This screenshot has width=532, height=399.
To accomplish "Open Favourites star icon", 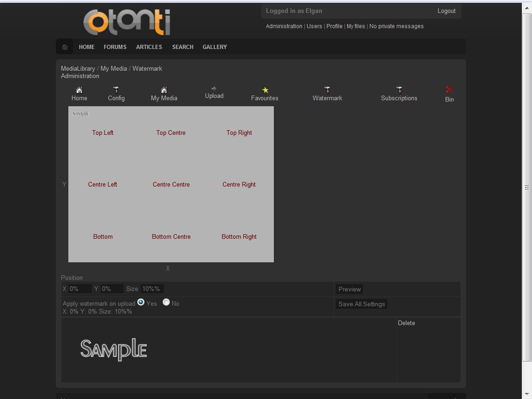I will click(265, 90).
